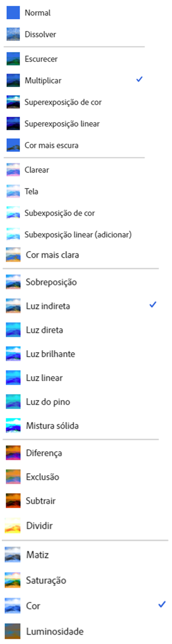This screenshot has width=172, height=644.
Task: Click the Superexposição de cor thumbnail icon
Action: (13, 102)
